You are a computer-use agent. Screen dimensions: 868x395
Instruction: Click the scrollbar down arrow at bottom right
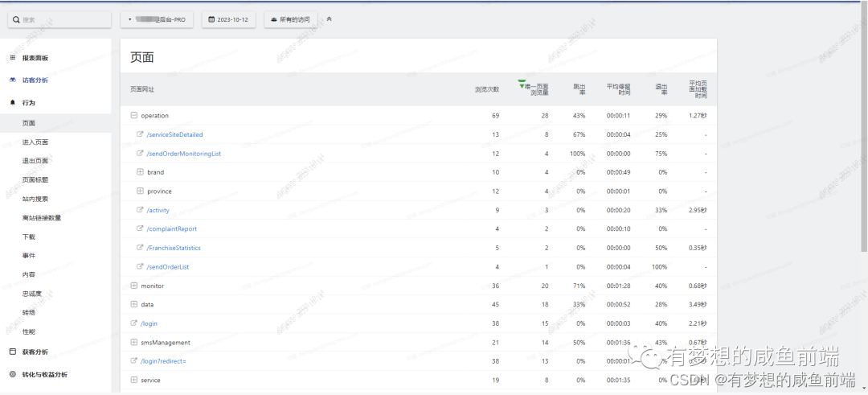pos(864,389)
